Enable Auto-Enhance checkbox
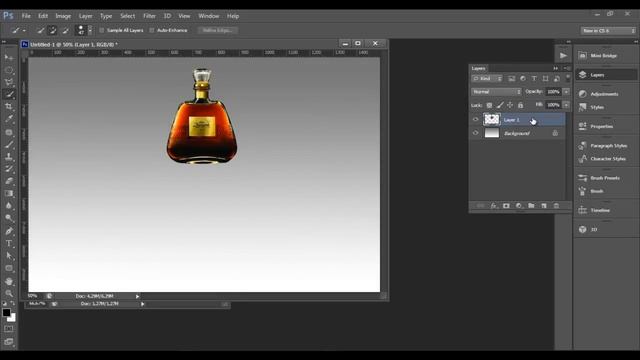 pos(152,30)
